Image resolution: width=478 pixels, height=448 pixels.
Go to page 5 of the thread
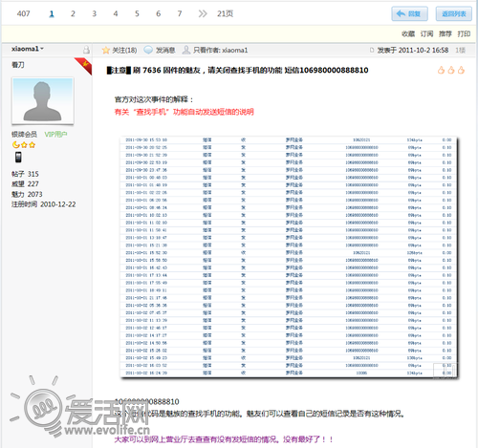[x=137, y=13]
